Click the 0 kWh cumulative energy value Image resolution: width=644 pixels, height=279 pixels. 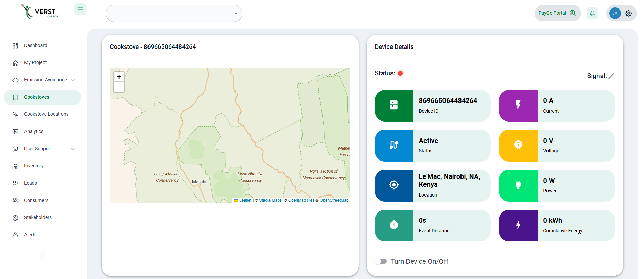point(553,221)
